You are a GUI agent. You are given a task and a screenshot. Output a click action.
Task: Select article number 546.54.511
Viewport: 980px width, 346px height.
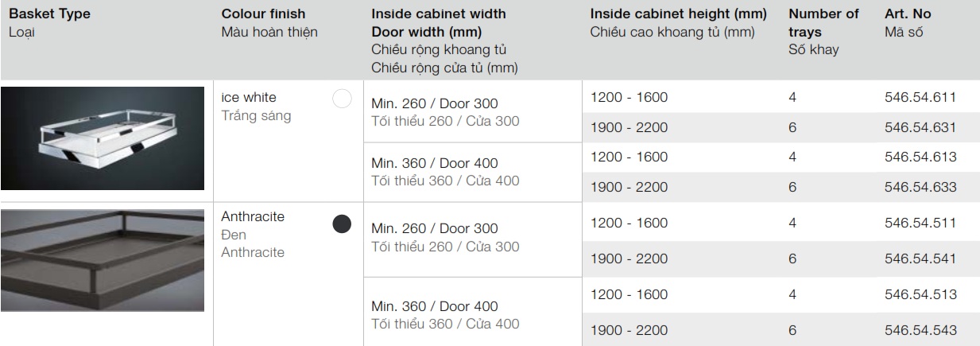[920, 223]
